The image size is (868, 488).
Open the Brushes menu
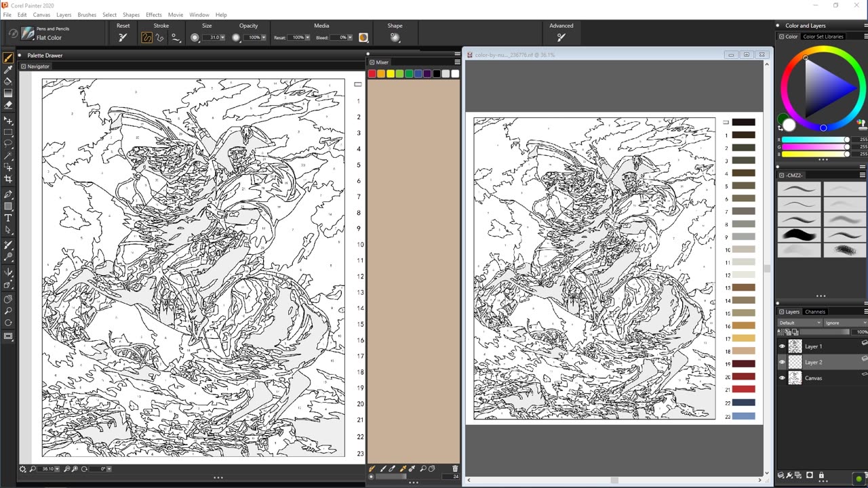[x=87, y=14]
